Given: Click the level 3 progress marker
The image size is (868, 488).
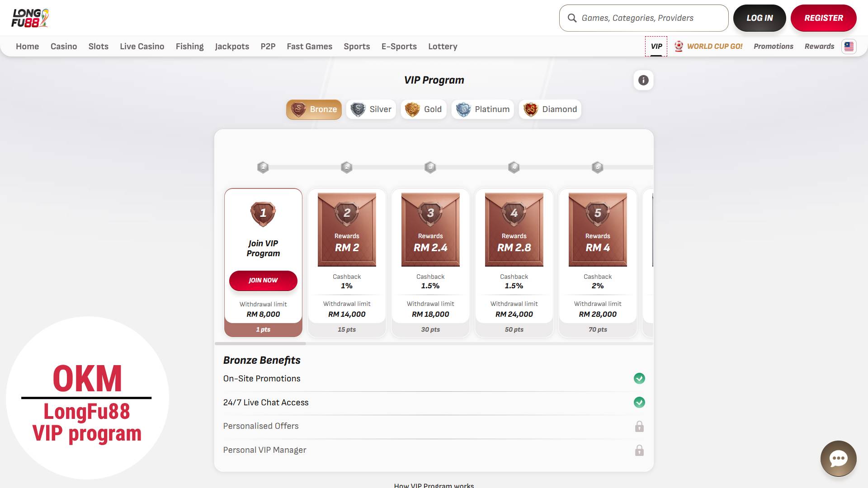Looking at the screenshot, I should tap(430, 167).
